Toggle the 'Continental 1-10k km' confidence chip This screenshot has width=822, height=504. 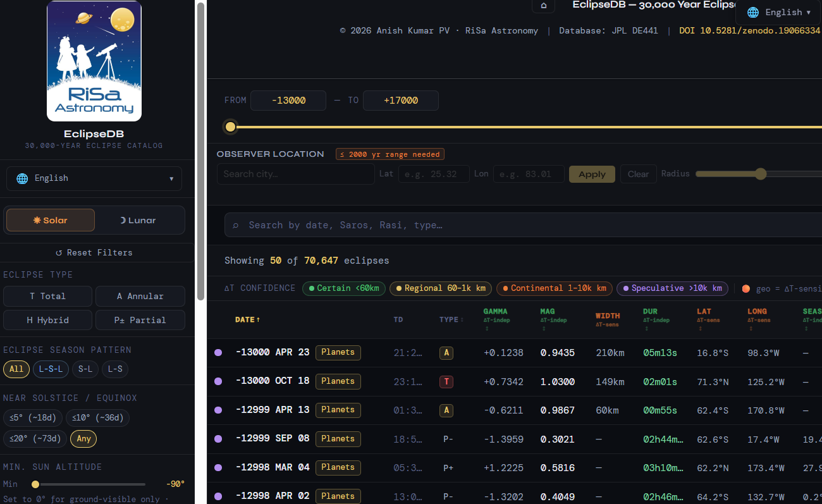(x=554, y=288)
